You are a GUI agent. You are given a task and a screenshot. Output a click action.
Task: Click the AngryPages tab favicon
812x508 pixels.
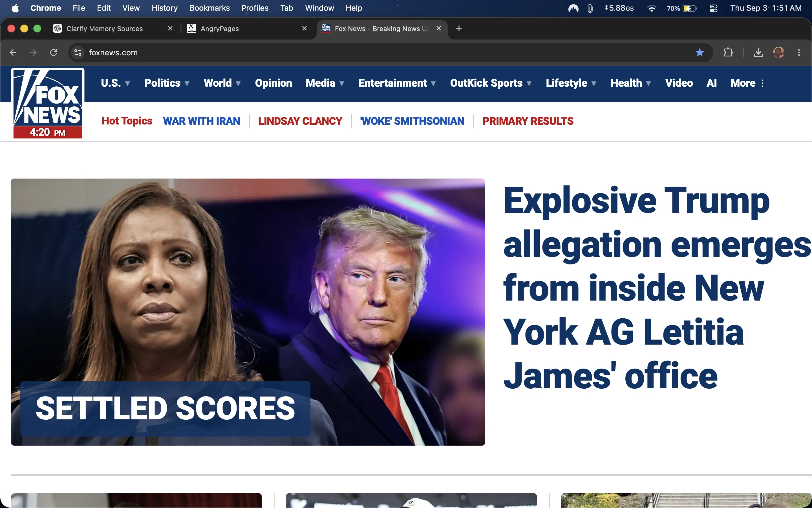[x=192, y=29]
